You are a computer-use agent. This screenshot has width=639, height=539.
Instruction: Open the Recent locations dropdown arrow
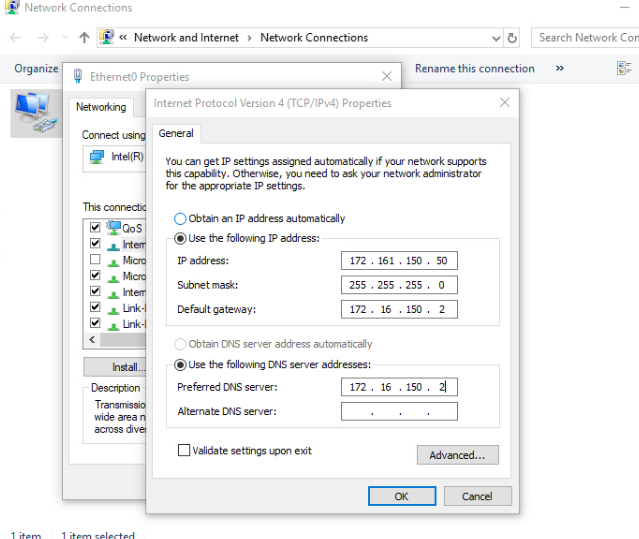pyautogui.click(x=64, y=38)
